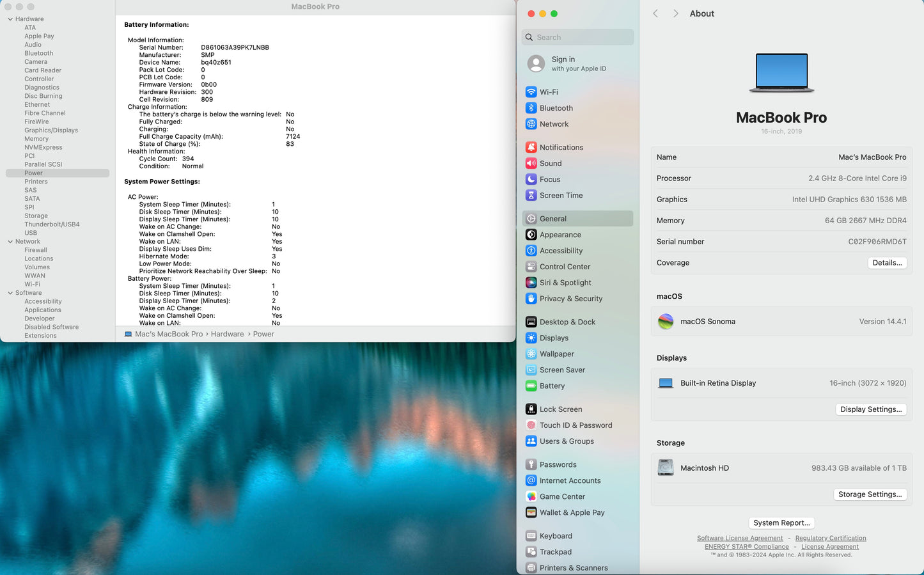Select the Lock Screen icon
The width and height of the screenshot is (924, 575).
point(531,409)
